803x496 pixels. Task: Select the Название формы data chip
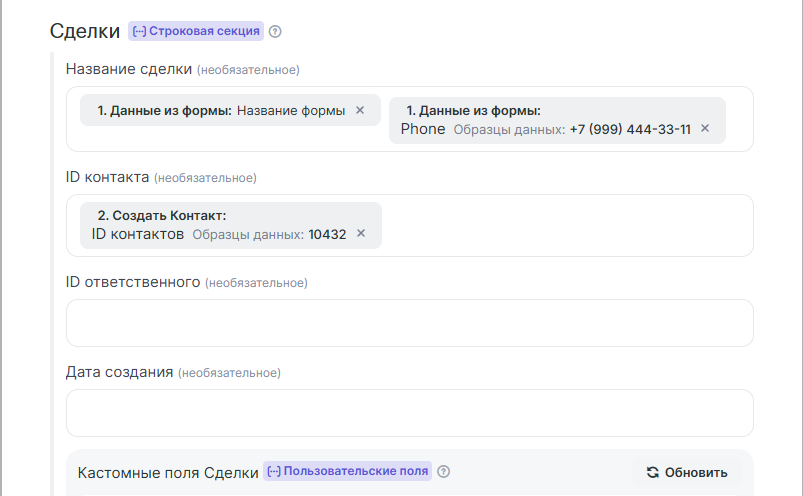coord(220,110)
